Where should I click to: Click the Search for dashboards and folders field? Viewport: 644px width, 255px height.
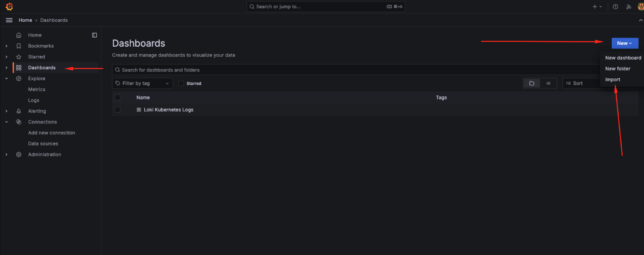(x=356, y=70)
